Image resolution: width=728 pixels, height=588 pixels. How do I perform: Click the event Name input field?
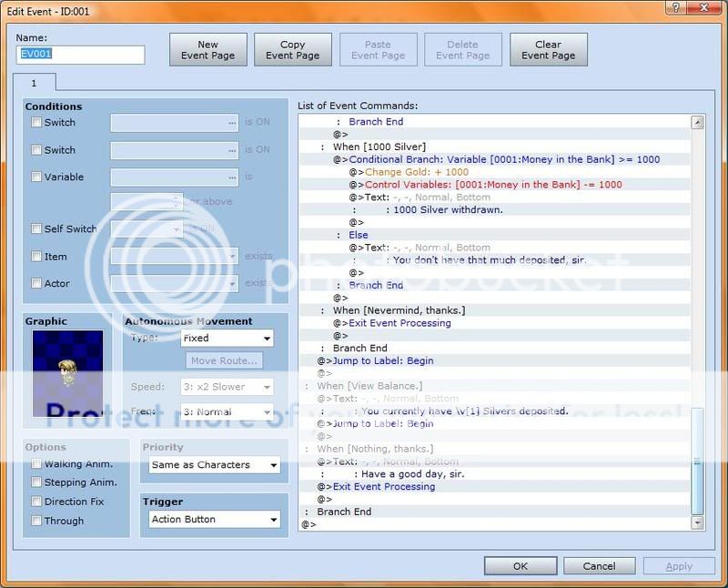81,55
